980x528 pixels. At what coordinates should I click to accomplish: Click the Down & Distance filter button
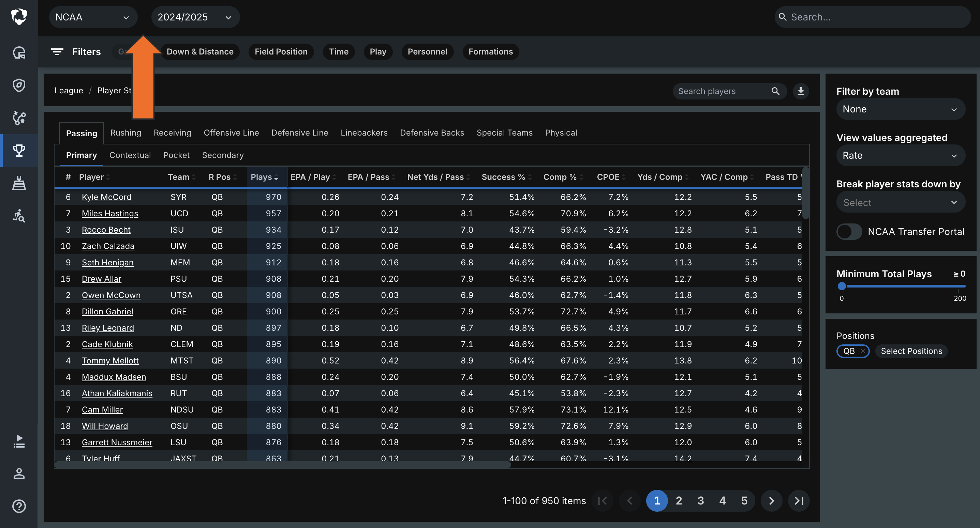point(200,52)
